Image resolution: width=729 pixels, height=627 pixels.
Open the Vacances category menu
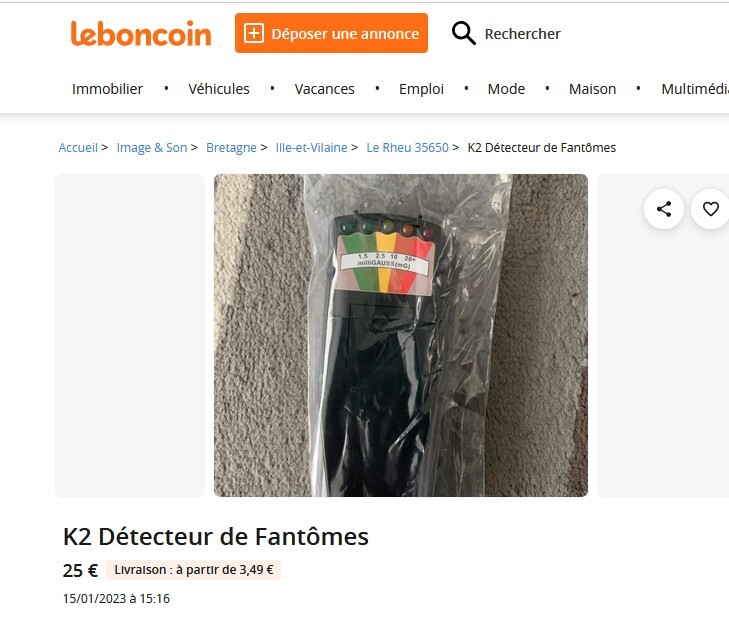point(325,89)
